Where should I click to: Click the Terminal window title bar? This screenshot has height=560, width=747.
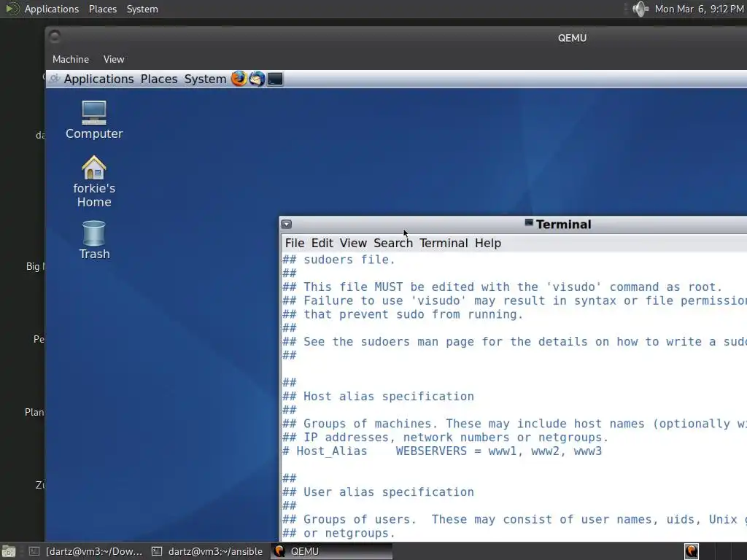tap(513, 225)
